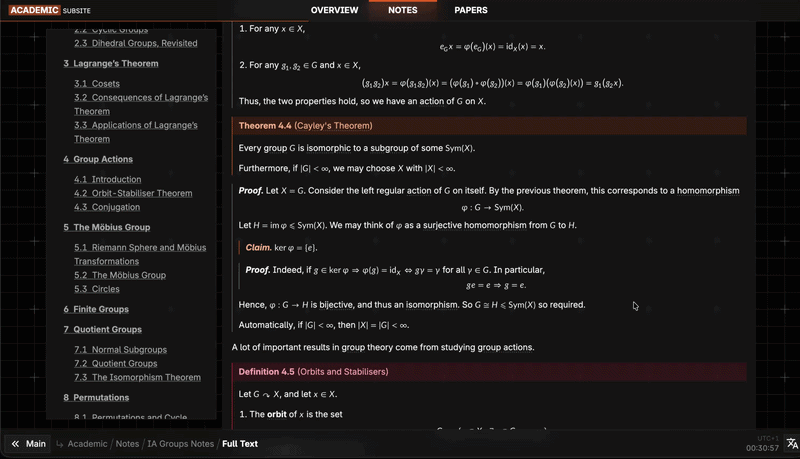The image size is (800, 459).
Task: Jump to 4.2 Orbit-Stabiliser Theorem
Action: tap(133, 193)
